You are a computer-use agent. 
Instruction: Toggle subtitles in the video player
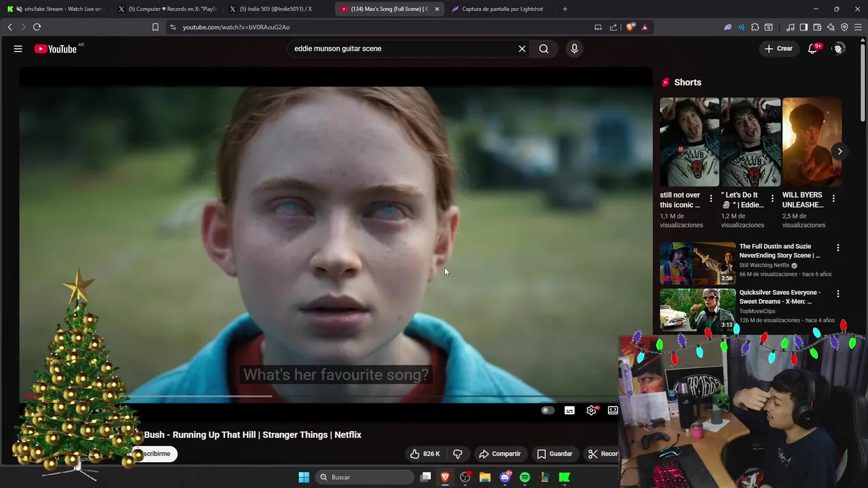point(570,410)
